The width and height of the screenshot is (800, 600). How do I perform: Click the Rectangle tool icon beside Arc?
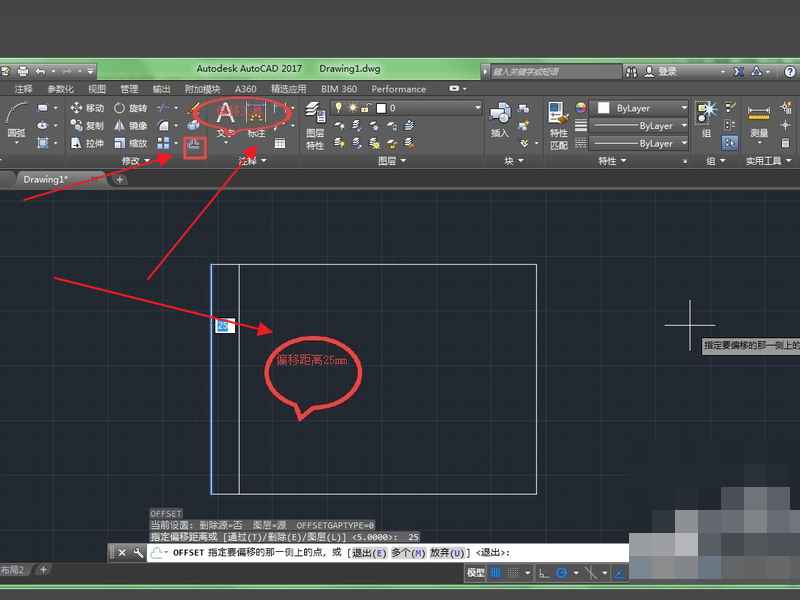point(42,108)
